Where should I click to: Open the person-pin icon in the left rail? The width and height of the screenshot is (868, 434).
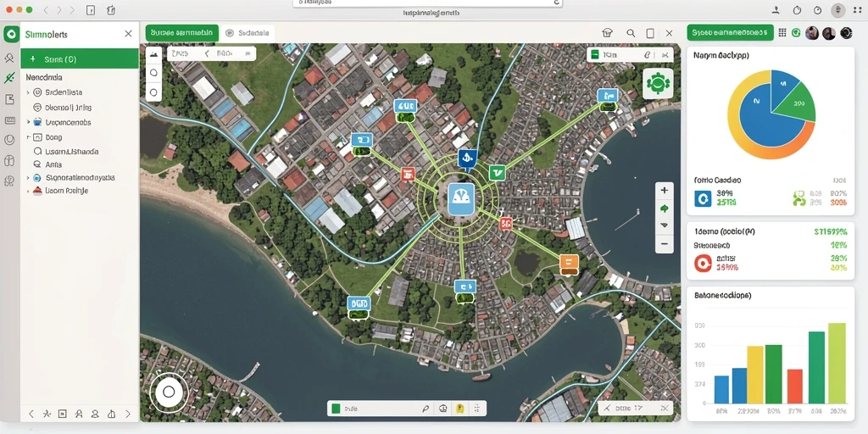pos(8,58)
